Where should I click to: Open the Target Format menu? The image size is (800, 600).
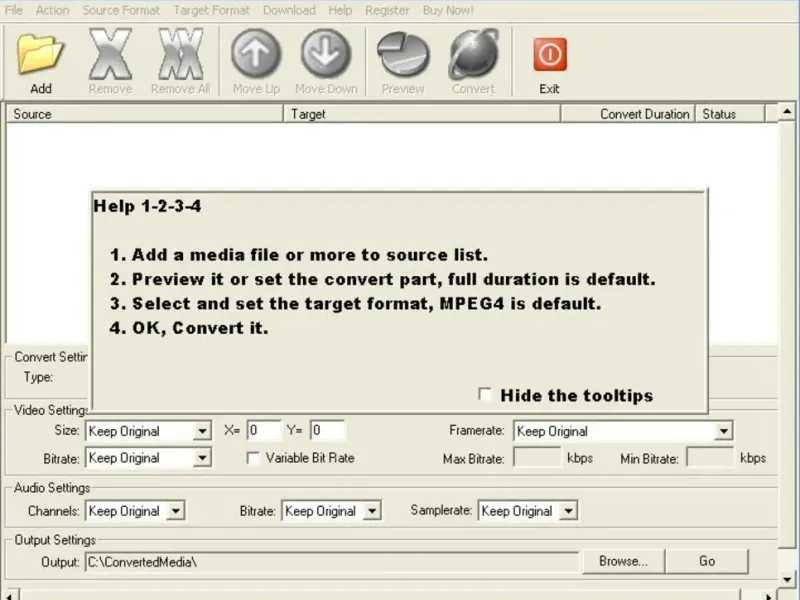pyautogui.click(x=212, y=10)
